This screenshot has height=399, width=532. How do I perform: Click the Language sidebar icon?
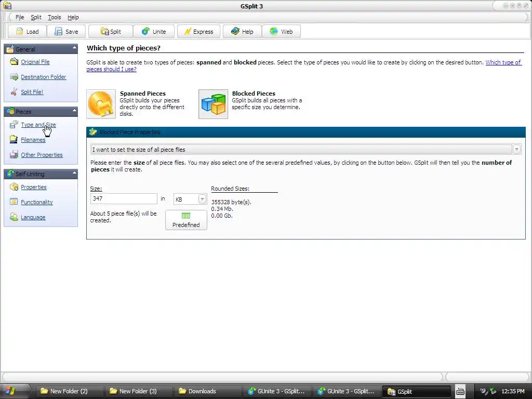[14, 217]
